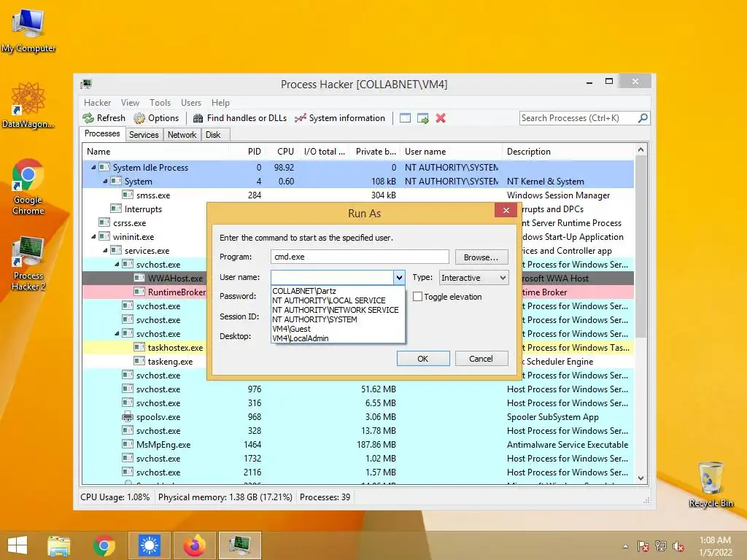
Task: Click the Process Hacker taskbar button
Action: pos(239,545)
